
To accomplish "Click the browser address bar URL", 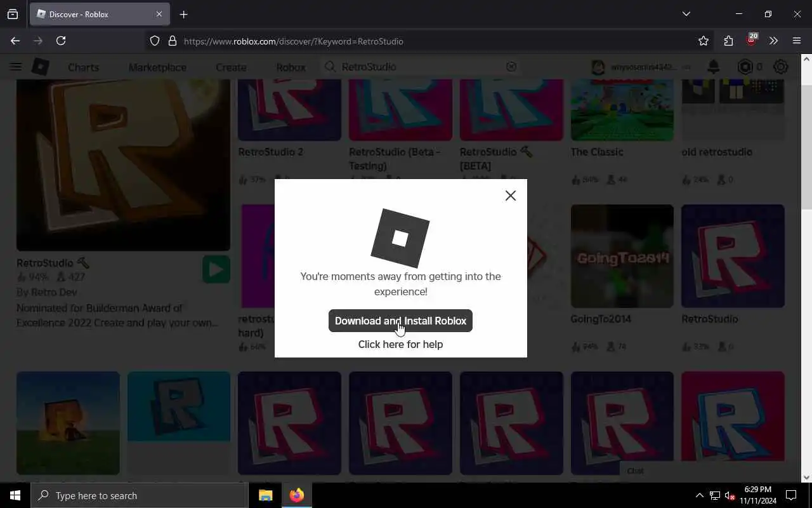I will pyautogui.click(x=294, y=41).
